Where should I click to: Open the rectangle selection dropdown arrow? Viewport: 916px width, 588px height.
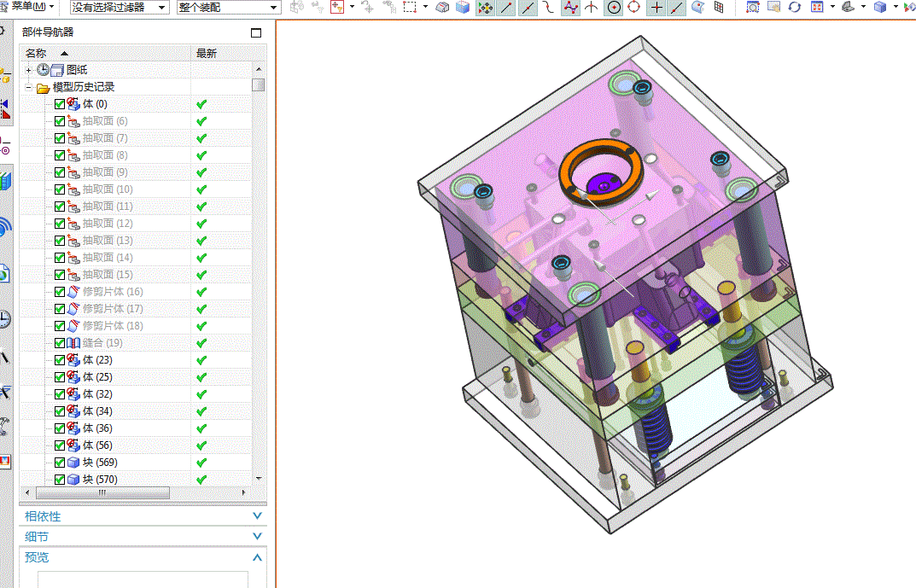[x=424, y=7]
